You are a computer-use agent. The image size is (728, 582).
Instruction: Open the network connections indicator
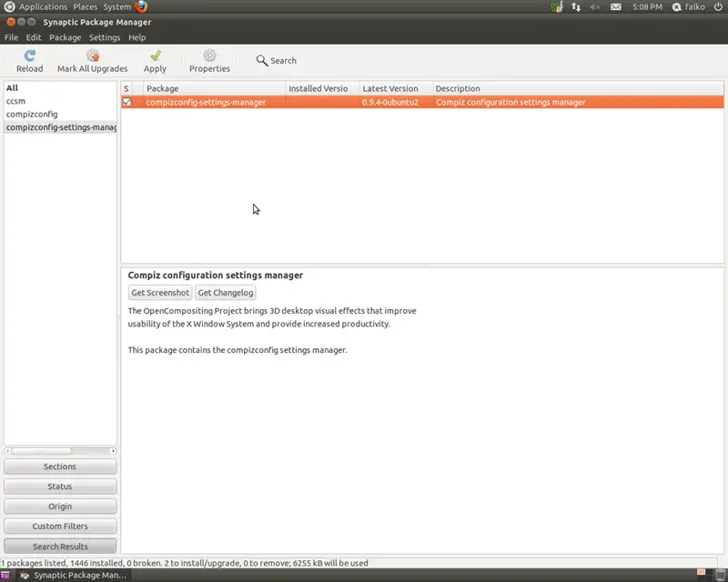[576, 7]
